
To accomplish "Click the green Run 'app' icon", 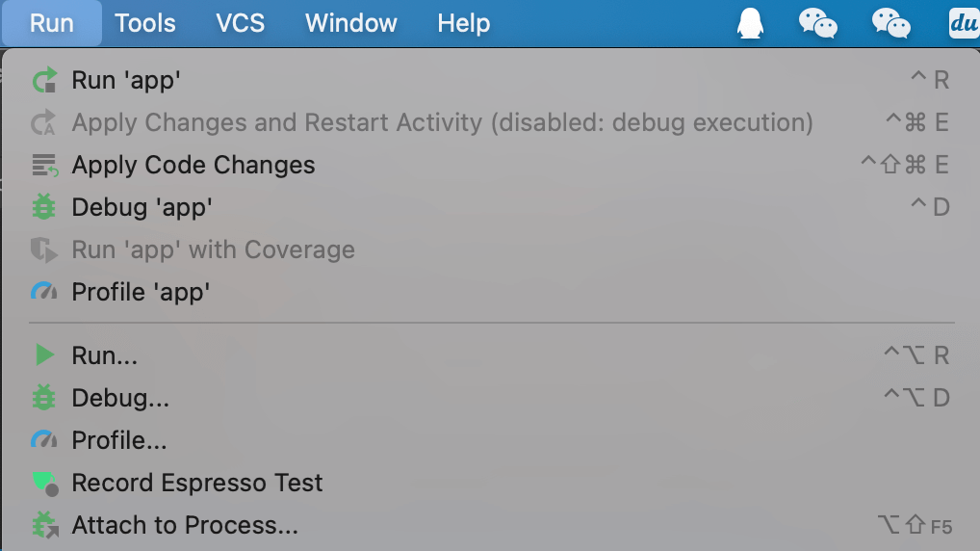I will 44,81.
